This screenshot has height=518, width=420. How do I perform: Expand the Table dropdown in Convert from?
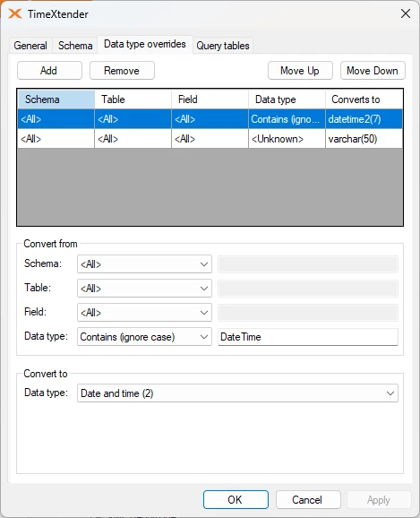[x=144, y=288]
